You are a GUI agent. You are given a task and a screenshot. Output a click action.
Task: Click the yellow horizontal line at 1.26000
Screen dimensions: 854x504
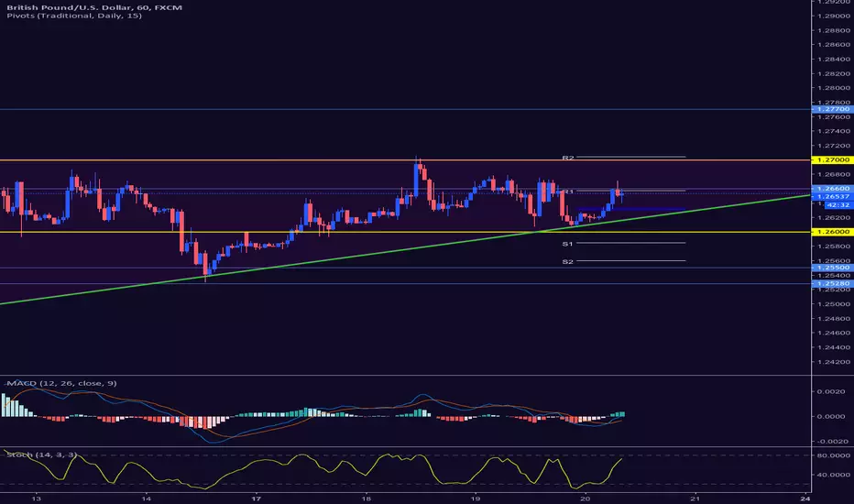pos(405,232)
